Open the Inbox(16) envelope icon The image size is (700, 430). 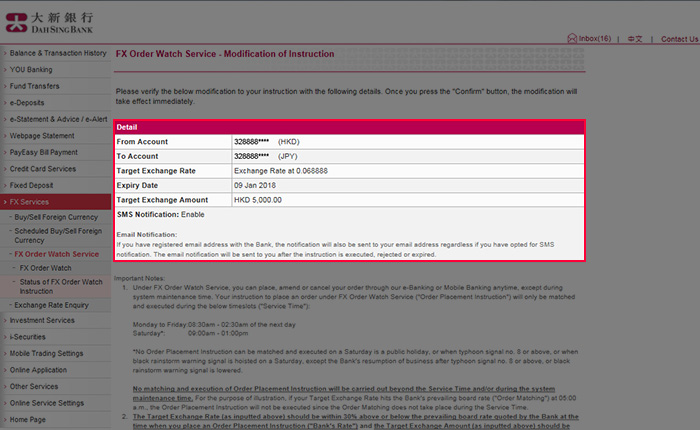572,38
